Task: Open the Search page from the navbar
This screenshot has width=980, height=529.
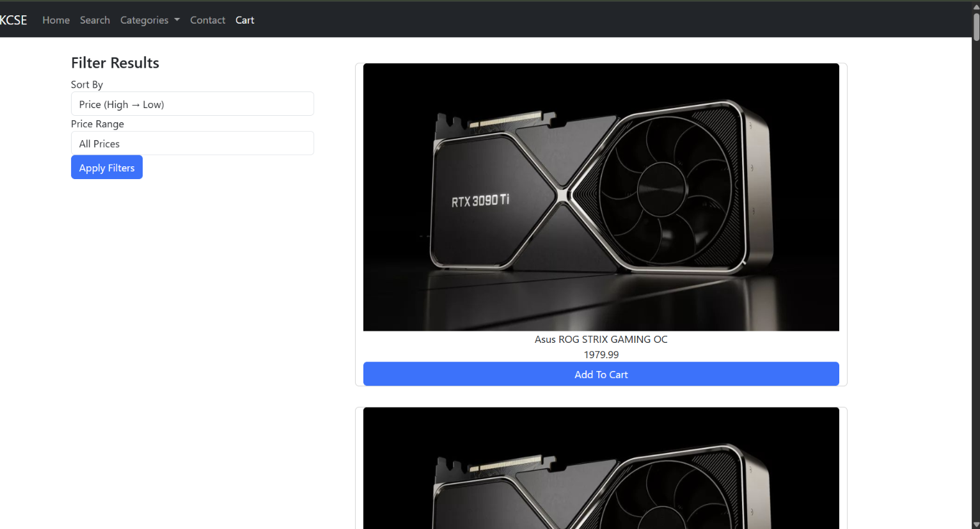Action: tap(95, 20)
